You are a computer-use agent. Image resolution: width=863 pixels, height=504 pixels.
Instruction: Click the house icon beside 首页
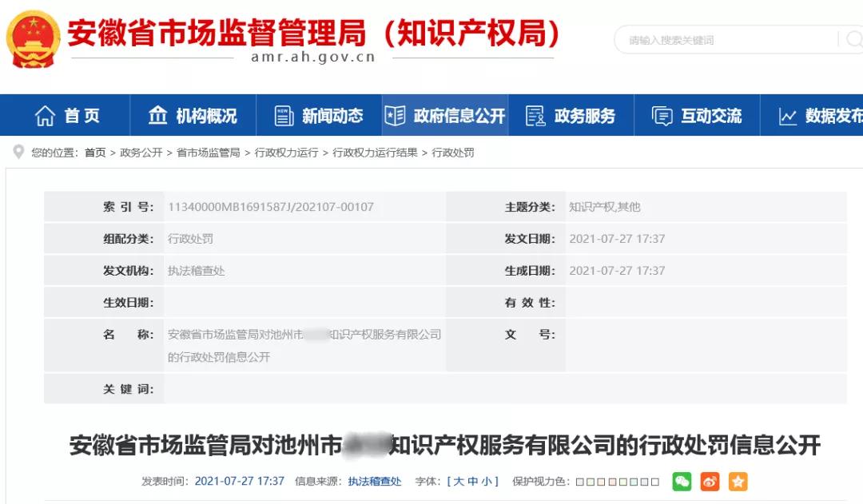coord(45,116)
